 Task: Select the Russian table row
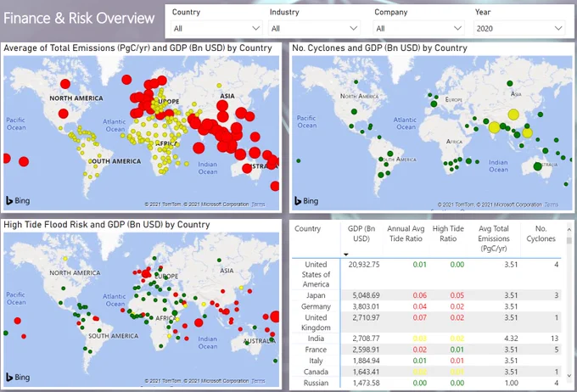427,383
